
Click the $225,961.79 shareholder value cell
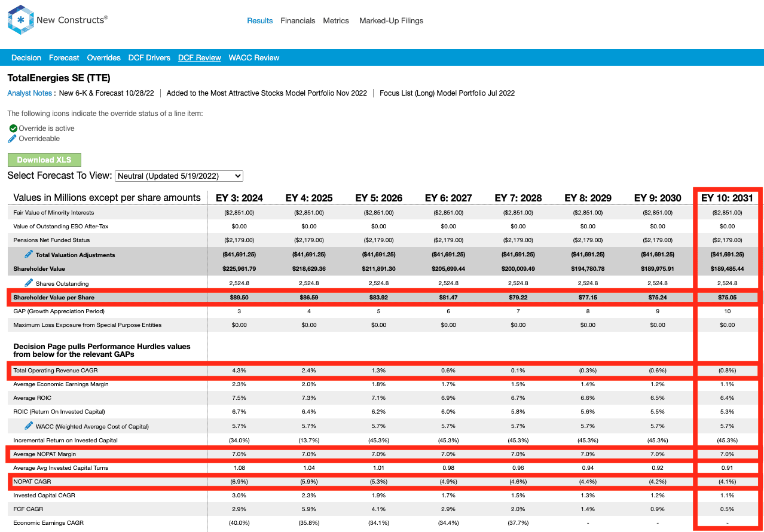click(x=239, y=269)
